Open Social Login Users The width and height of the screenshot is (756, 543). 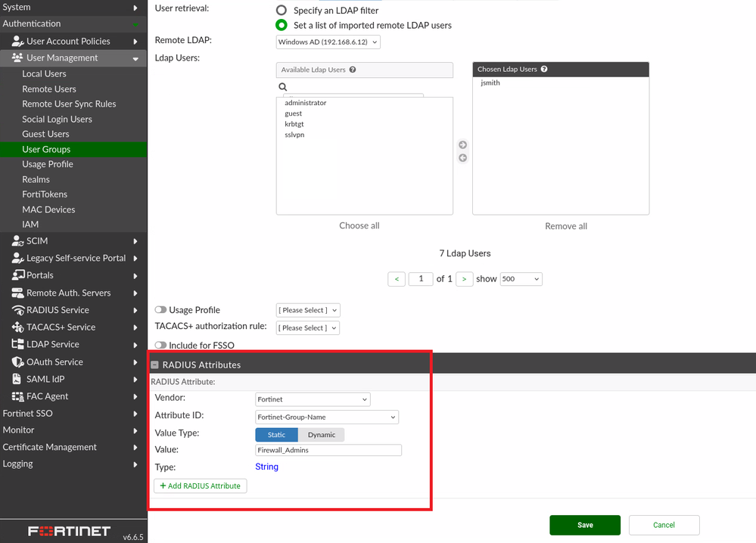(57, 119)
